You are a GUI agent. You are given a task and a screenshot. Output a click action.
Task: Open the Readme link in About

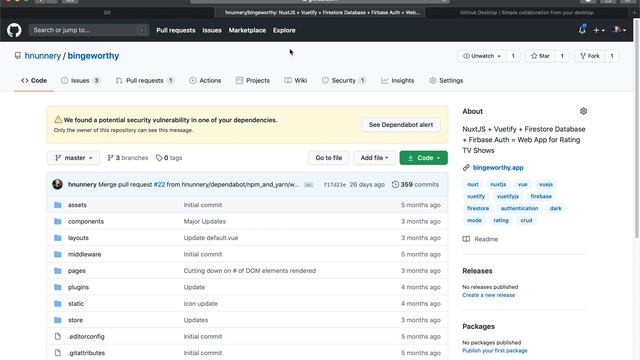(x=480, y=239)
